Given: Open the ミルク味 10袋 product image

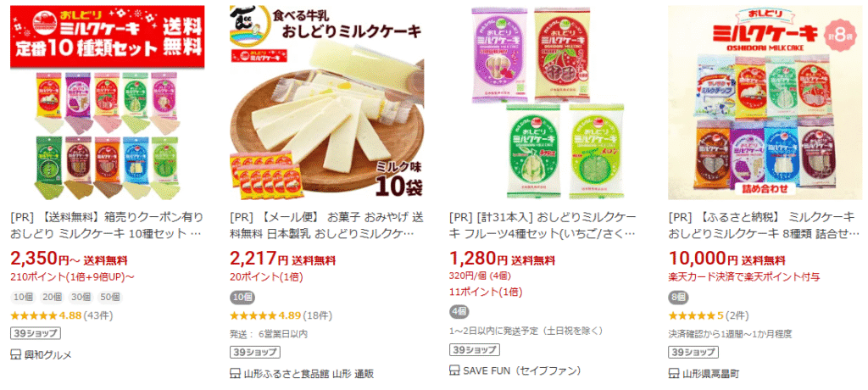Looking at the screenshot, I should pos(326,103).
